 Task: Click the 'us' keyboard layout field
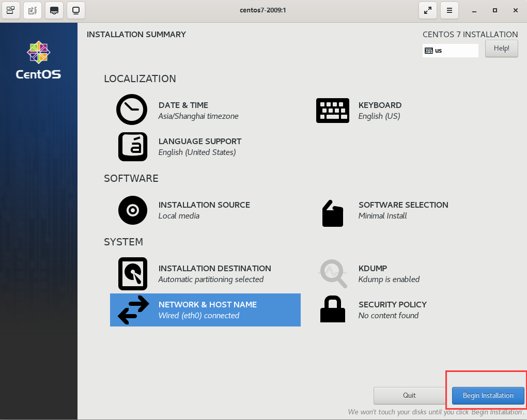click(451, 51)
